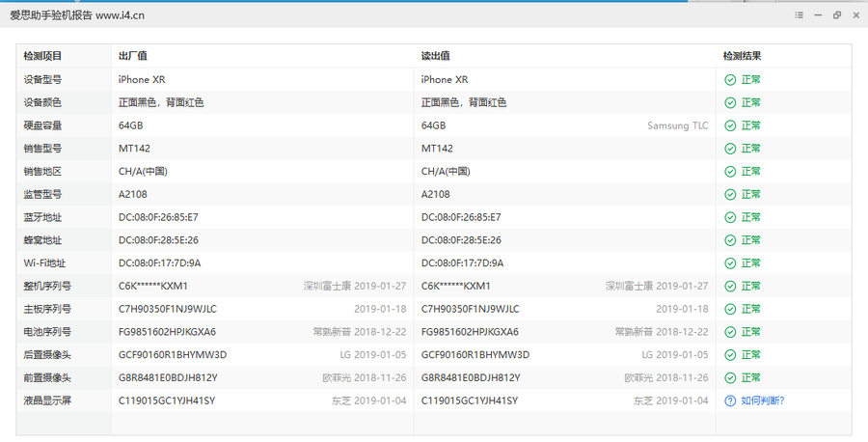The height and width of the screenshot is (442, 868).
Task: Select the 监管型号 row label
Action: tap(42, 194)
